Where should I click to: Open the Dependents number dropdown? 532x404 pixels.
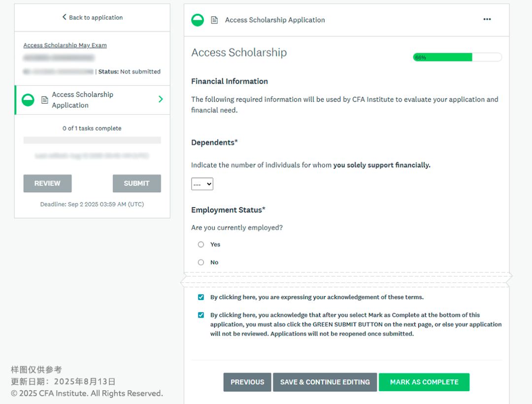point(202,184)
